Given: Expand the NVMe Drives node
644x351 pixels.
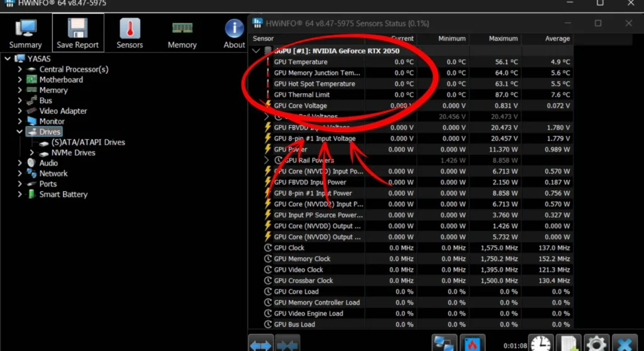Looking at the screenshot, I should coord(31,152).
